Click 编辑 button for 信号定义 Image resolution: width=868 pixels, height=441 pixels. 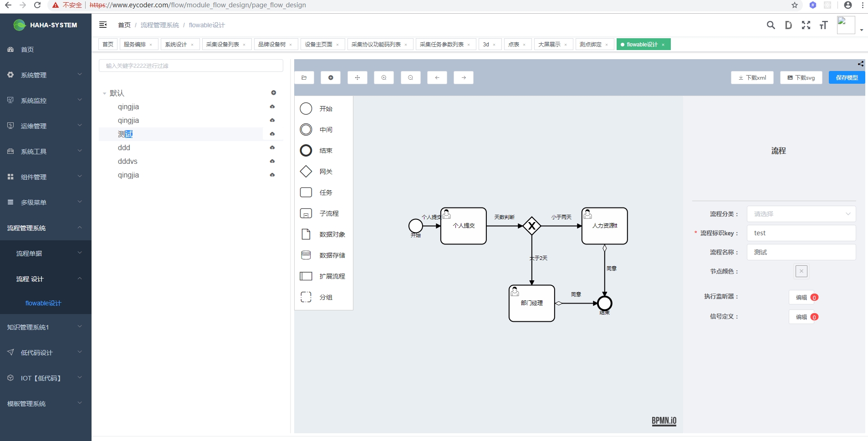click(x=801, y=317)
